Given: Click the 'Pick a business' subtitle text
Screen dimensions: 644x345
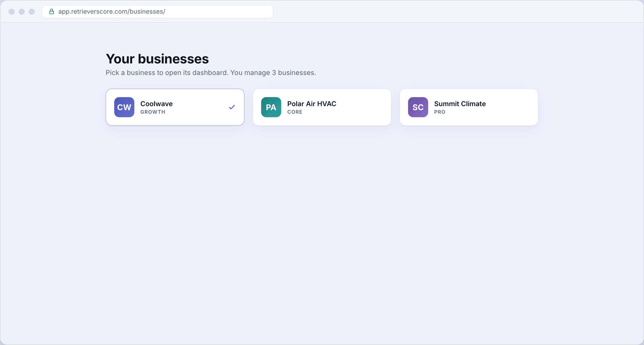Looking at the screenshot, I should point(211,73).
